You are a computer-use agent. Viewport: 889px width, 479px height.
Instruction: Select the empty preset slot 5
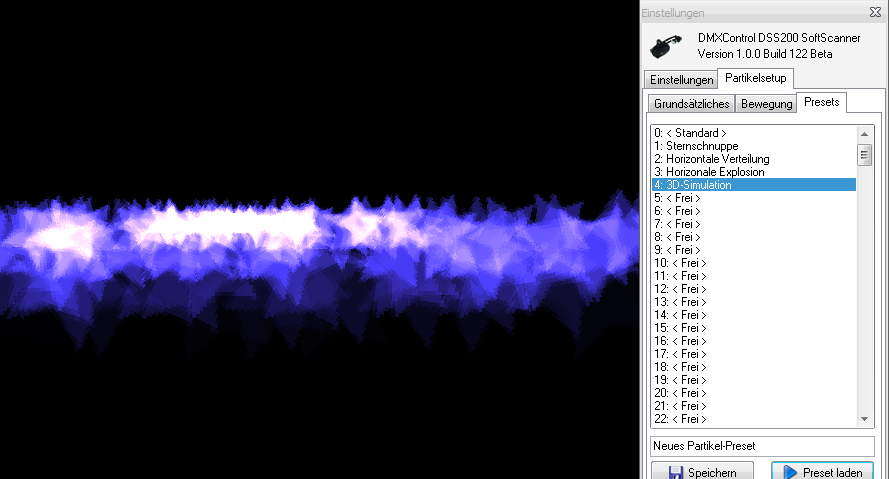tap(677, 198)
